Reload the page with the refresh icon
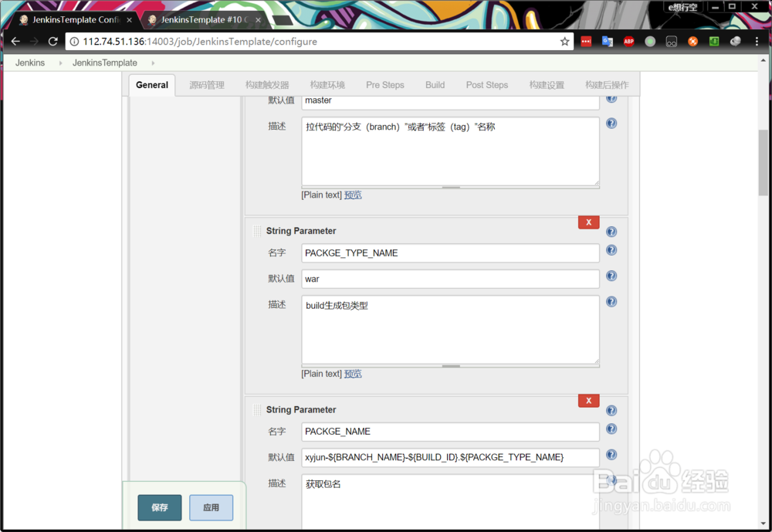Screen dimensions: 772x532 coord(52,42)
